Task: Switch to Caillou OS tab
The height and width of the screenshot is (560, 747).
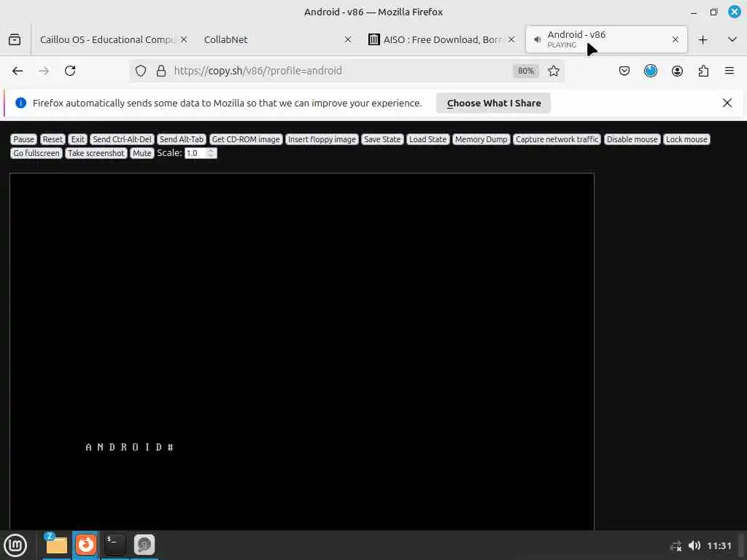Action: point(109,39)
